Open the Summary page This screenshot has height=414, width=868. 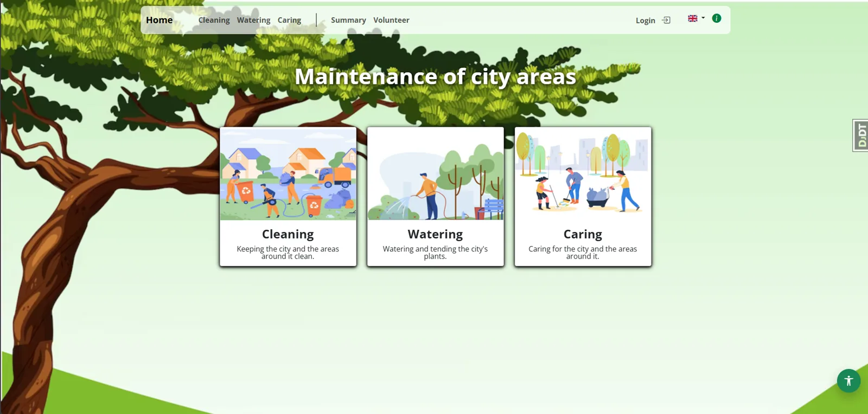[348, 20]
